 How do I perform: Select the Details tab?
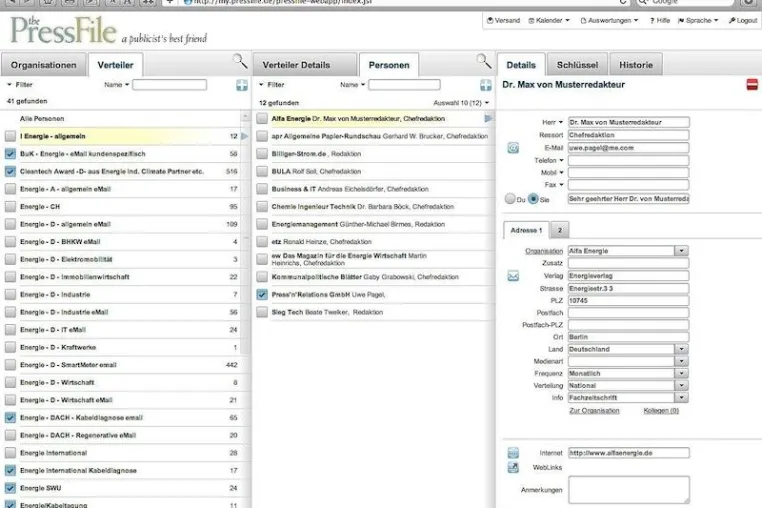(x=521, y=65)
